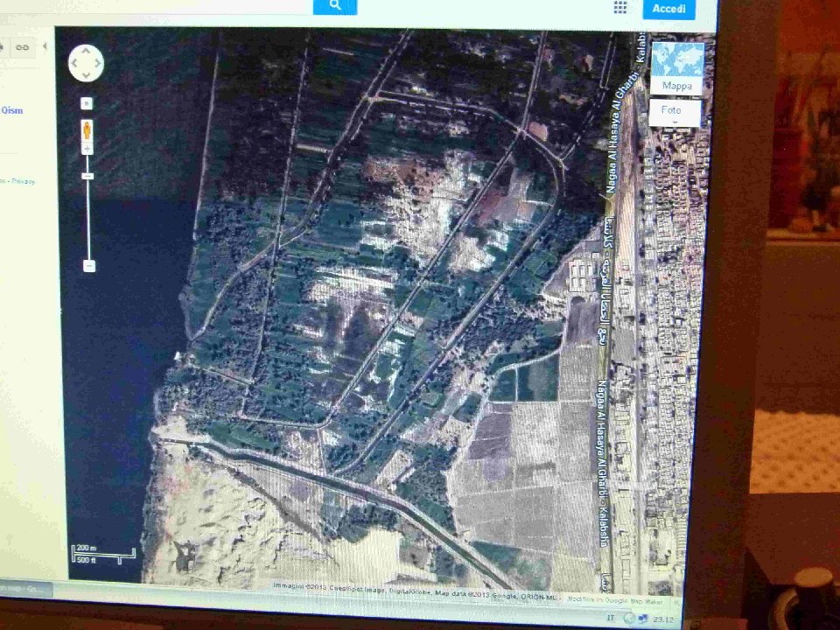840x630 pixels.
Task: Focus the search input field
Action: click(x=156, y=6)
